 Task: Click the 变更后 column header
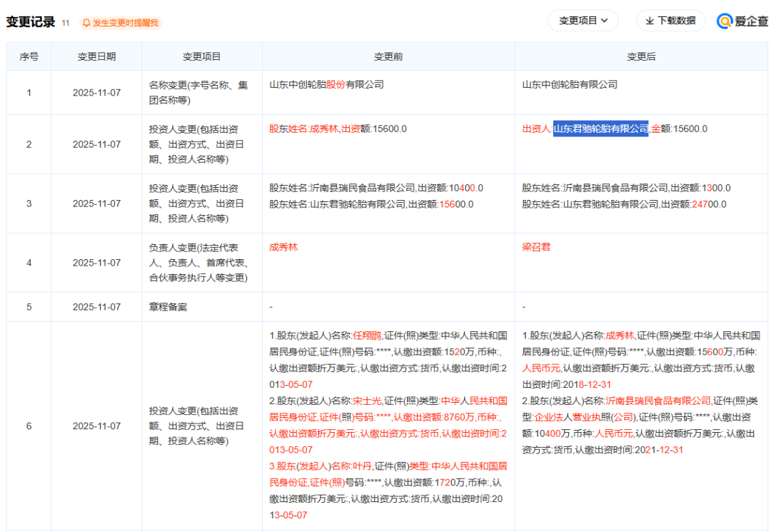point(640,56)
